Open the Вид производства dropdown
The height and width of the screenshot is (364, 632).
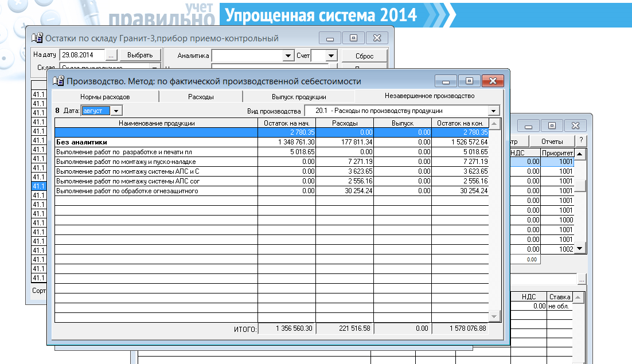pos(494,111)
